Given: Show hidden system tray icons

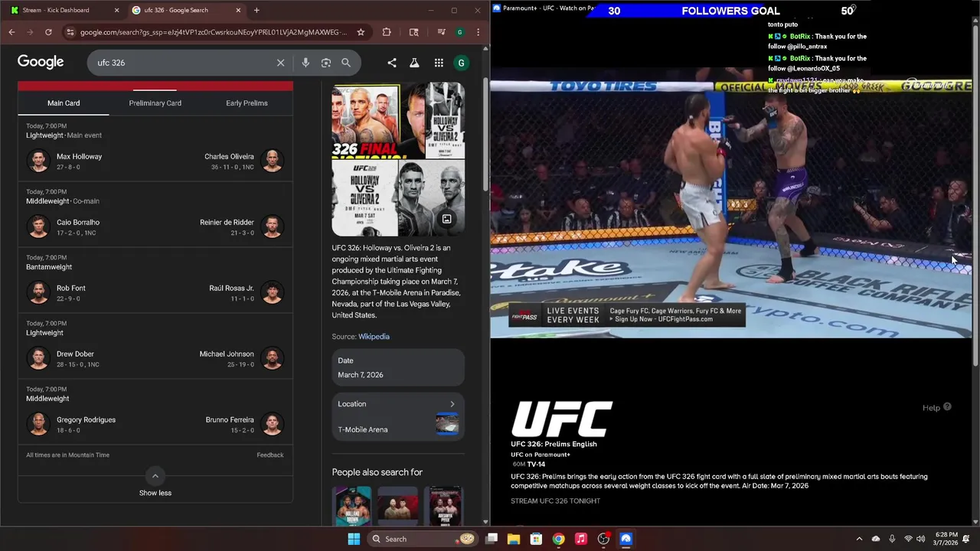Looking at the screenshot, I should (859, 539).
